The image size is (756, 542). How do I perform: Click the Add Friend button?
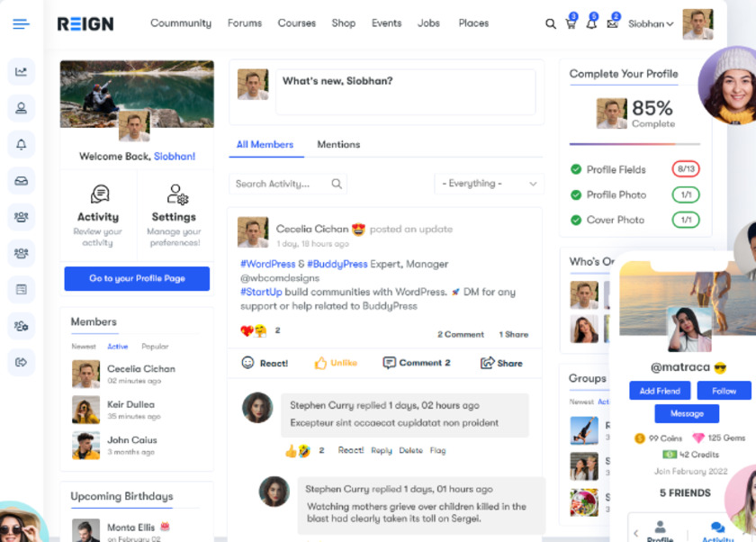(660, 391)
